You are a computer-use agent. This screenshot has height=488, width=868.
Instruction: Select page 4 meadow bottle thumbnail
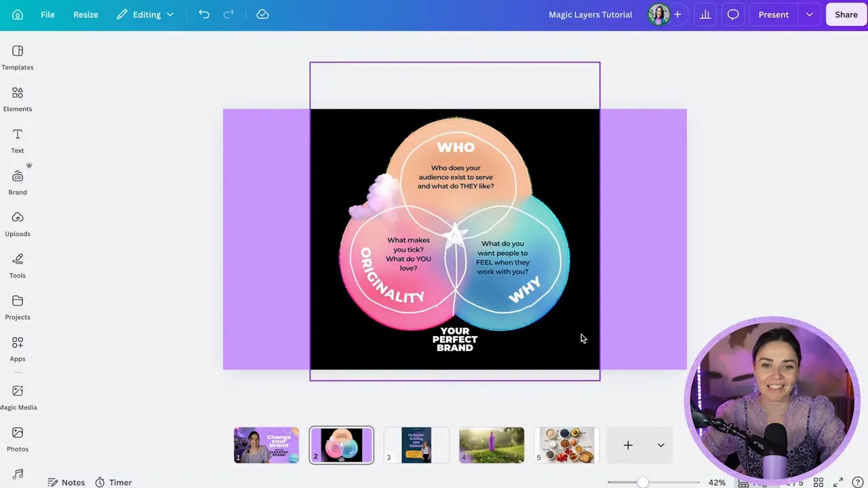click(x=492, y=445)
